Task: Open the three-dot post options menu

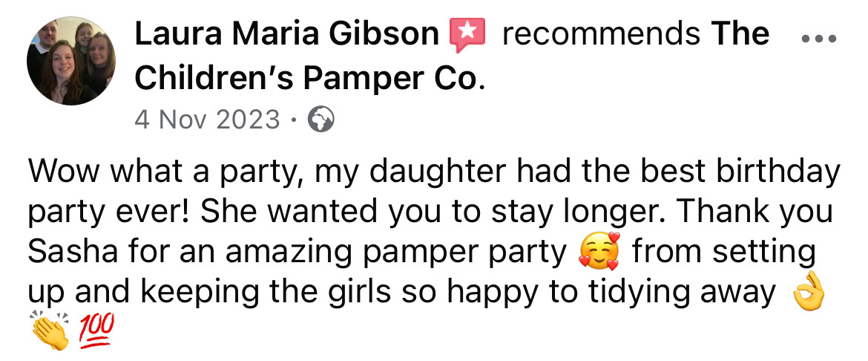Action: [x=819, y=40]
